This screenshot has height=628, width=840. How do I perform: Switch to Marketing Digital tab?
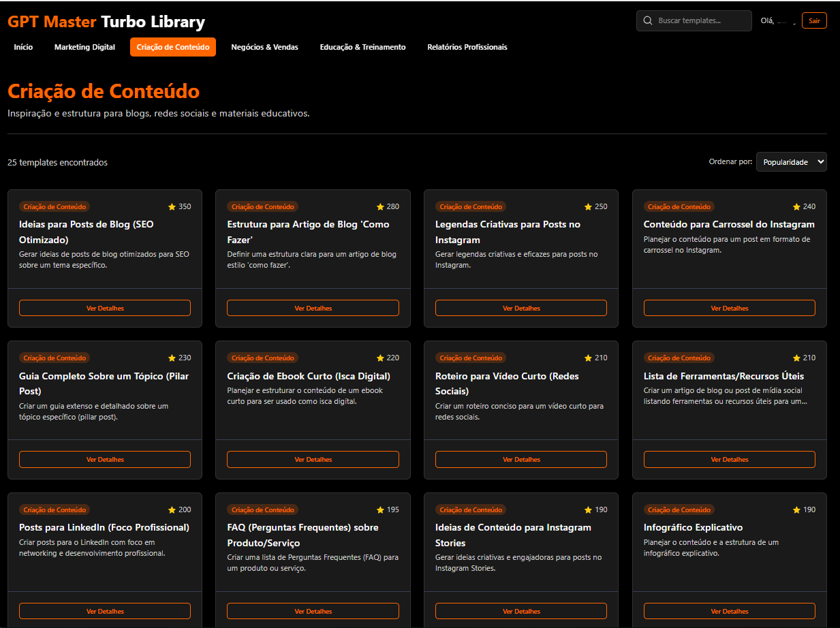click(x=84, y=48)
